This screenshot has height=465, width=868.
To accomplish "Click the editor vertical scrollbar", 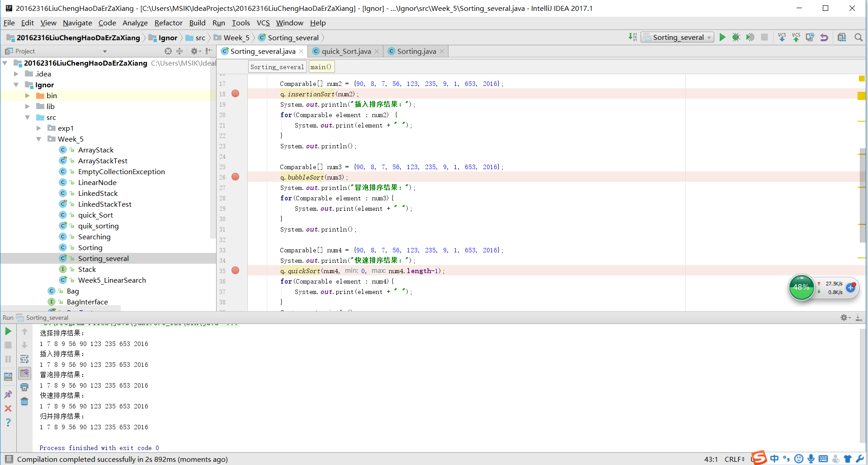I will click(863, 195).
